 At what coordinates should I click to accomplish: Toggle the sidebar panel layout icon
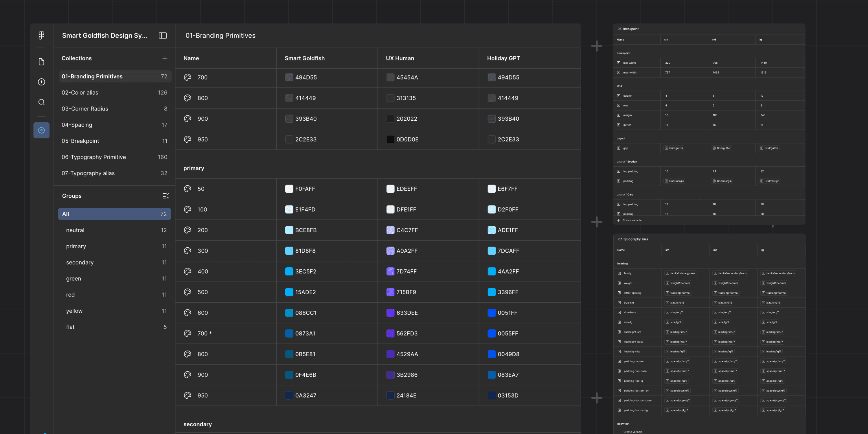(163, 35)
